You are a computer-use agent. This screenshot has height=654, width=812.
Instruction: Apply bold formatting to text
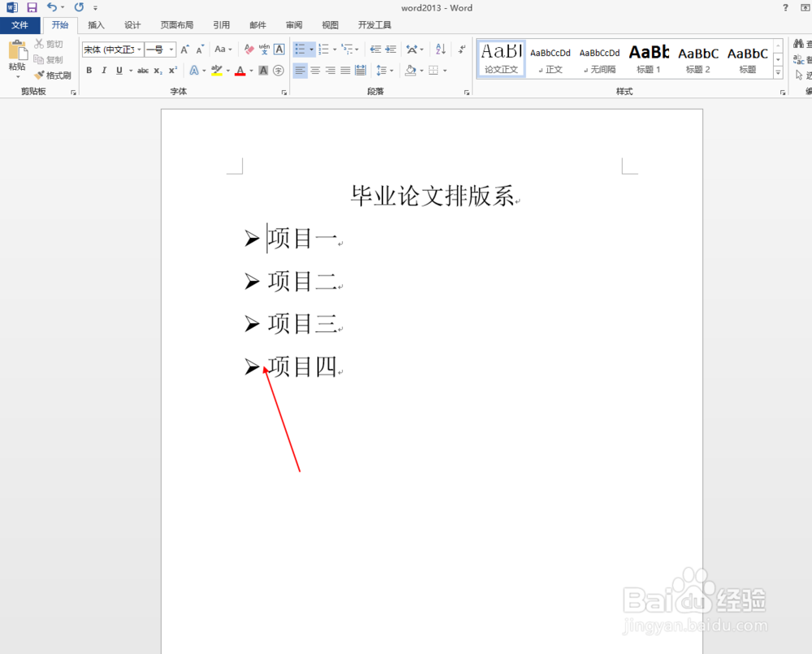point(89,70)
